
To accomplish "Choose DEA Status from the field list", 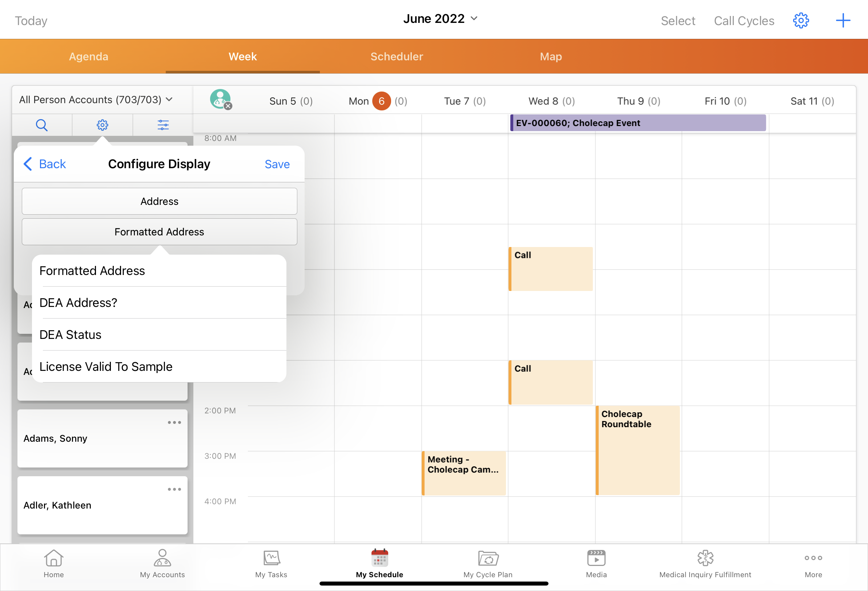I will pos(71,335).
